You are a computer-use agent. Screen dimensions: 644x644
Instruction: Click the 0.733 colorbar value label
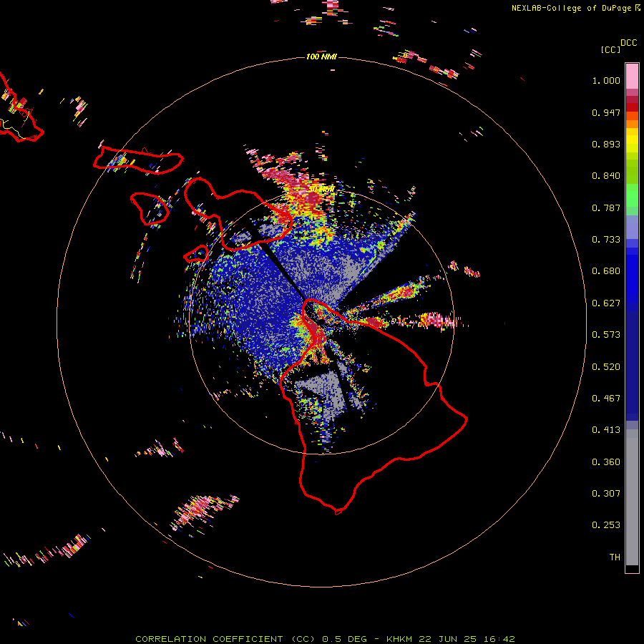click(606, 240)
